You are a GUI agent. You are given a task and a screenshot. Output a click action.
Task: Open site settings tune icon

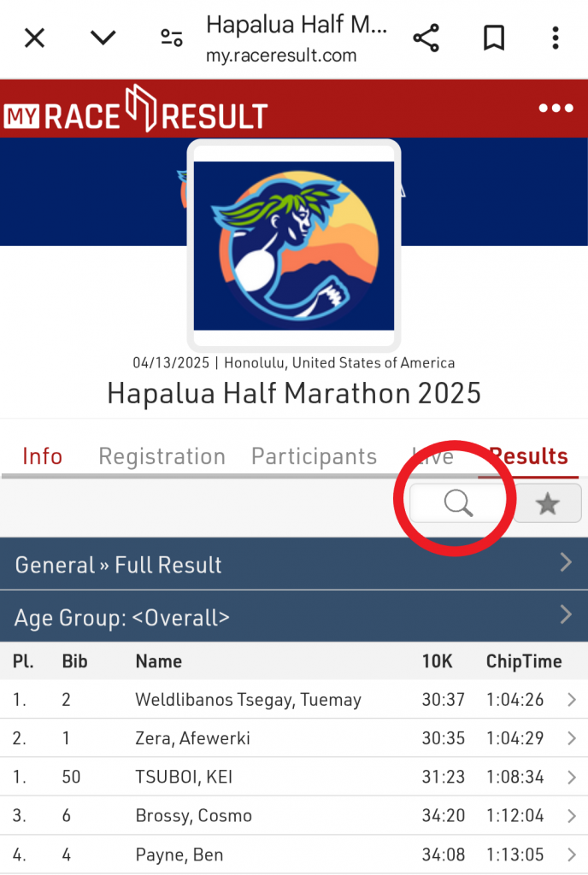pos(171,38)
